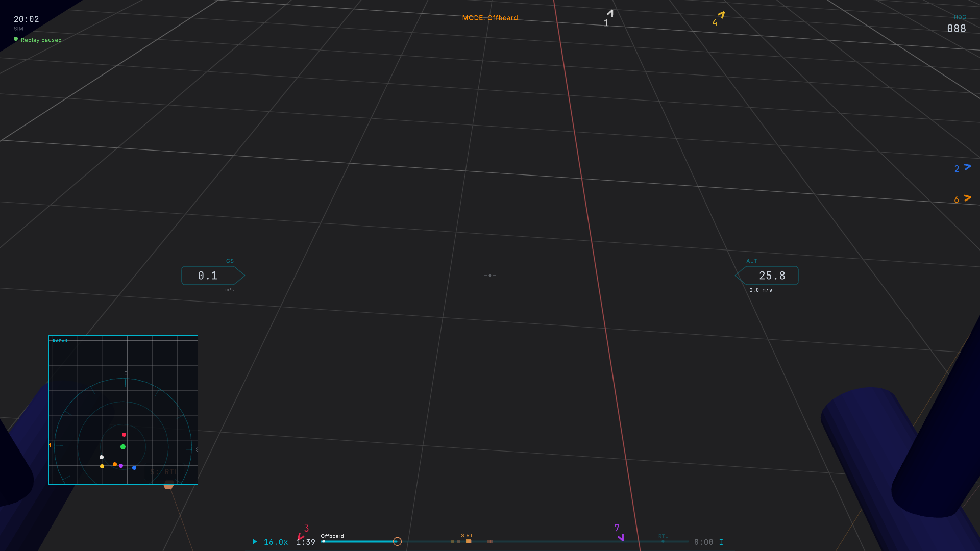980x551 pixels.
Task: Click the RADAR panel title
Action: 60,340
